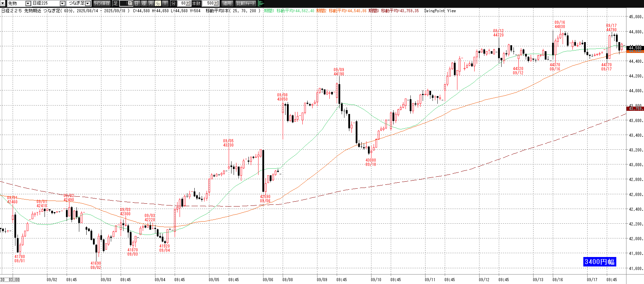This screenshot has width=644, height=284.
Task: Select the T tick timeframe button
Action: point(165,4)
